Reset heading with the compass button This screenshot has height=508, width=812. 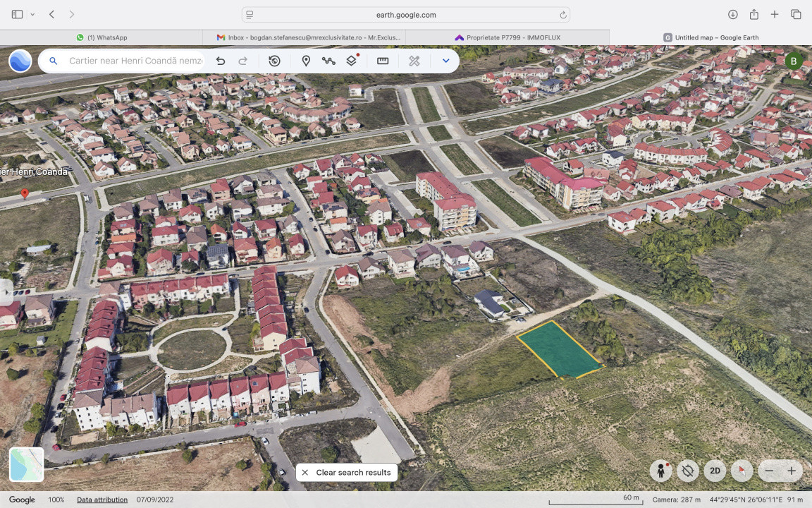point(742,471)
